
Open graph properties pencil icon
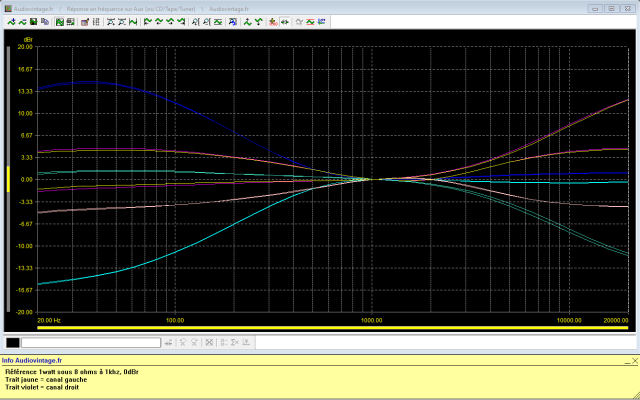[x=85, y=22]
